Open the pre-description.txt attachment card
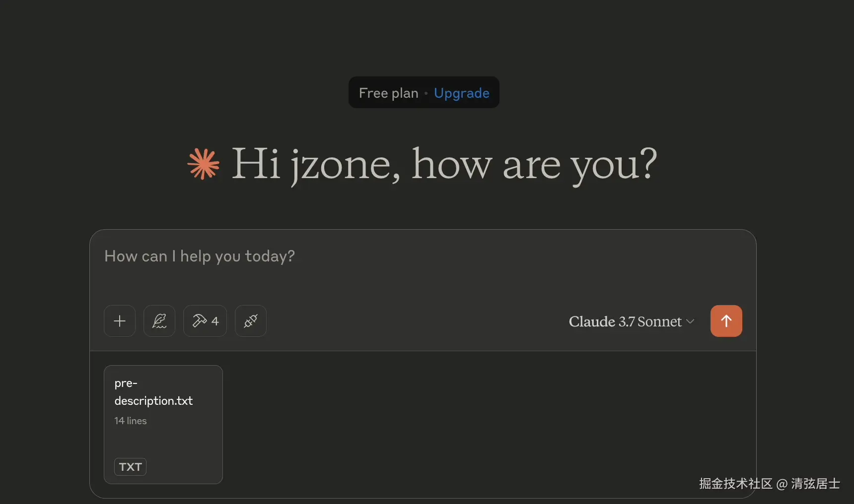Viewport: 854px width, 504px height. (163, 425)
